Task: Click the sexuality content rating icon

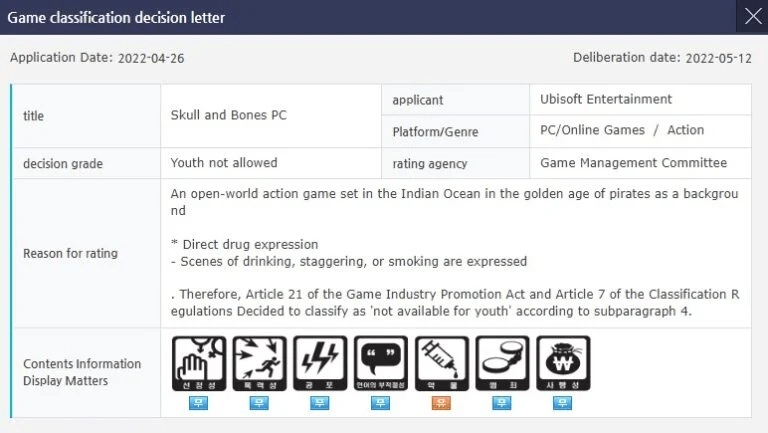Action: click(199, 363)
